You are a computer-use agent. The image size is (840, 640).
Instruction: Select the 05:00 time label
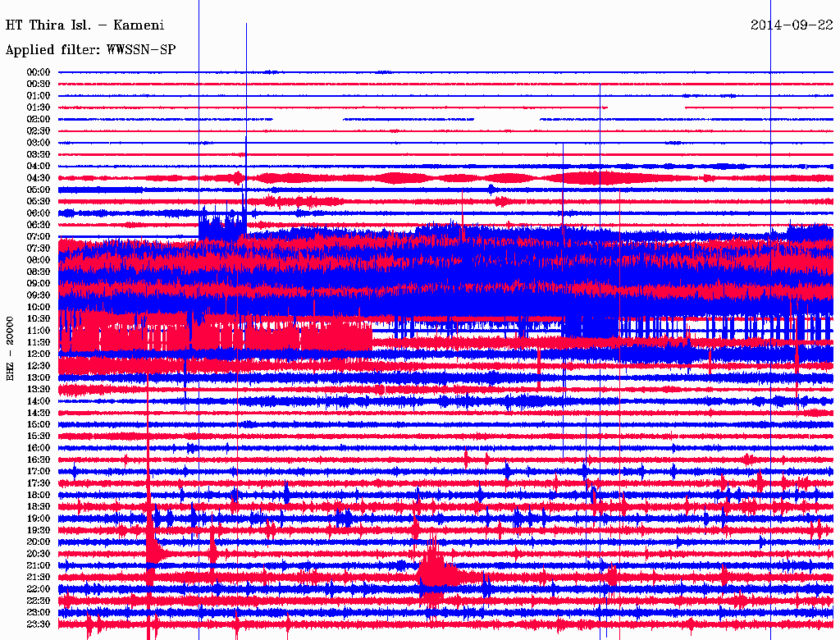pyautogui.click(x=39, y=190)
